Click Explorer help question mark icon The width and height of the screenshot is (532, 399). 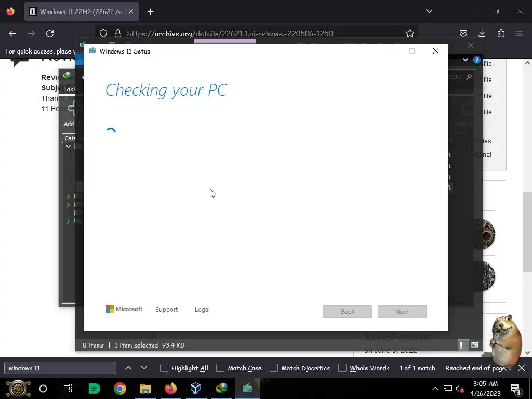[477, 60]
